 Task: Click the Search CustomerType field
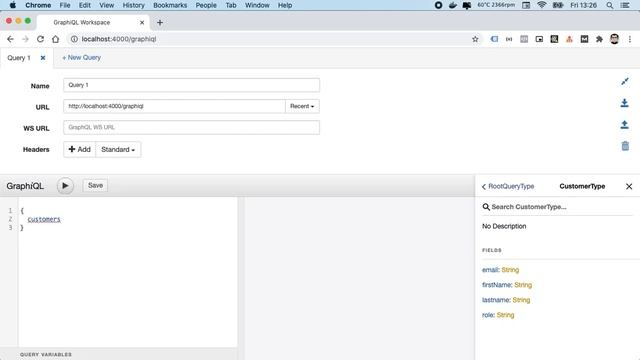tap(557, 207)
